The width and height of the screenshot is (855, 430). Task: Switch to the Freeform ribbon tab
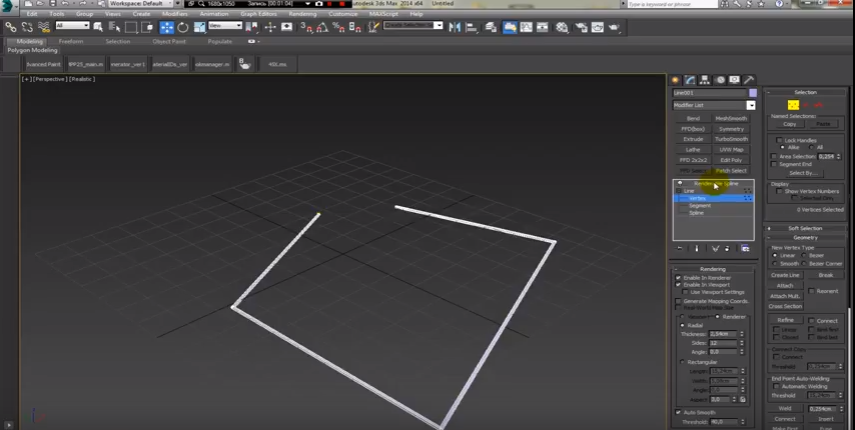point(71,41)
